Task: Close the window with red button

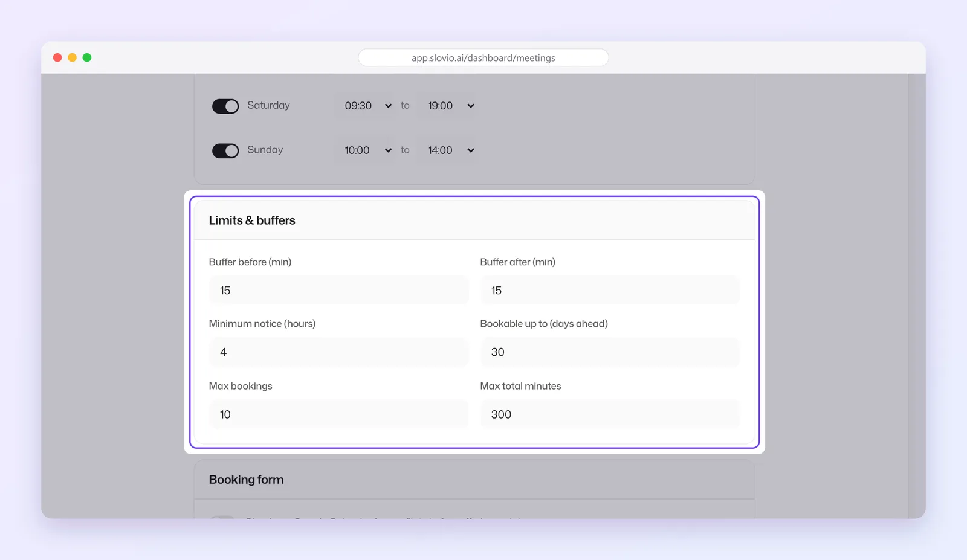Action: [57, 57]
